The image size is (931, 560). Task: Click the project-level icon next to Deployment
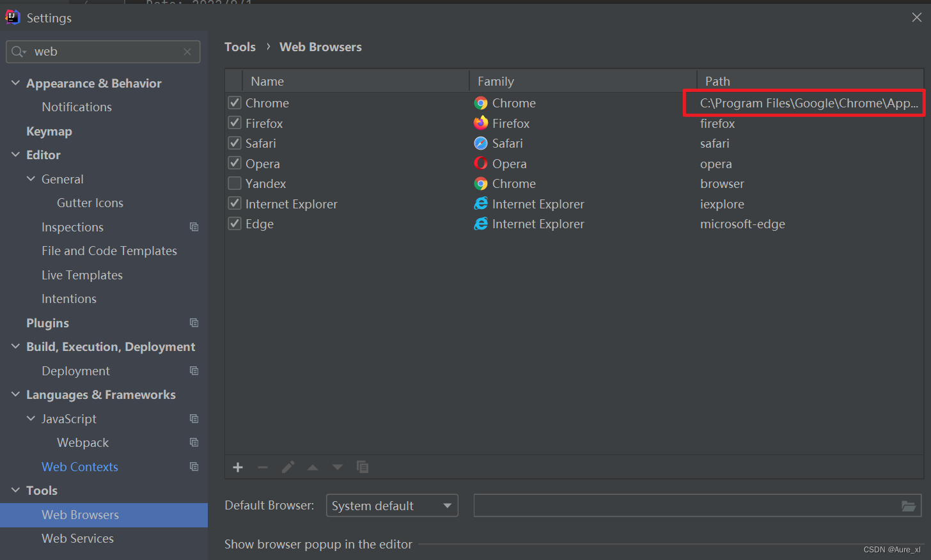point(194,371)
